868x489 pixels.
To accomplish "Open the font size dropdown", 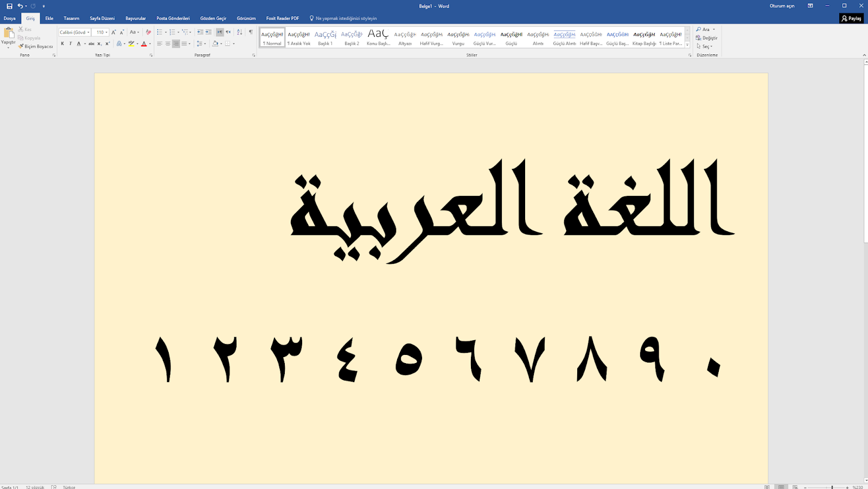I will (106, 32).
